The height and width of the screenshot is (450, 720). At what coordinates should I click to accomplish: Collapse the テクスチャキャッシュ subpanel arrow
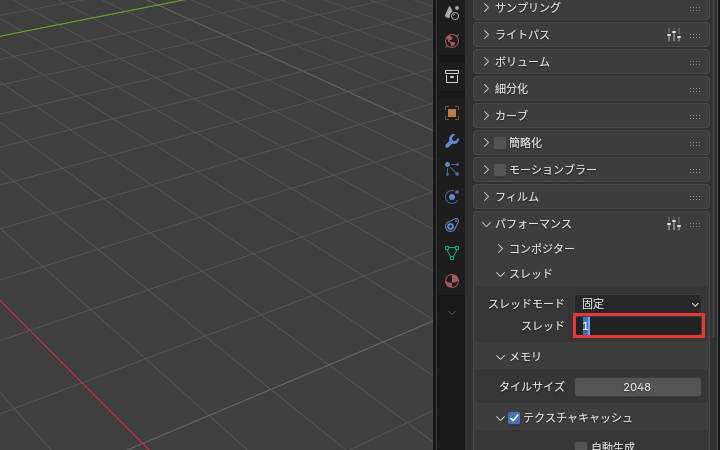pyautogui.click(x=501, y=418)
